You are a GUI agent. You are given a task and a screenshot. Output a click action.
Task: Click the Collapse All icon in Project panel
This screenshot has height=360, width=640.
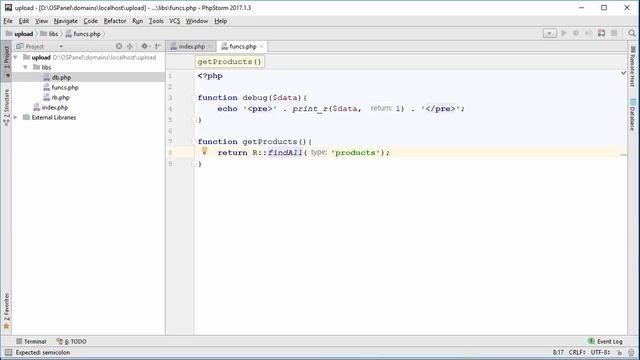pyautogui.click(x=130, y=46)
